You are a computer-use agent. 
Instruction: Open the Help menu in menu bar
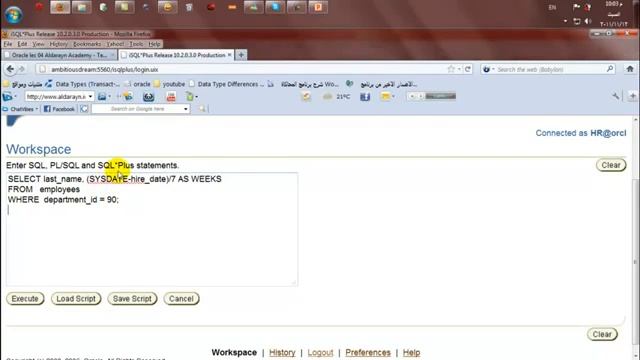click(x=154, y=44)
